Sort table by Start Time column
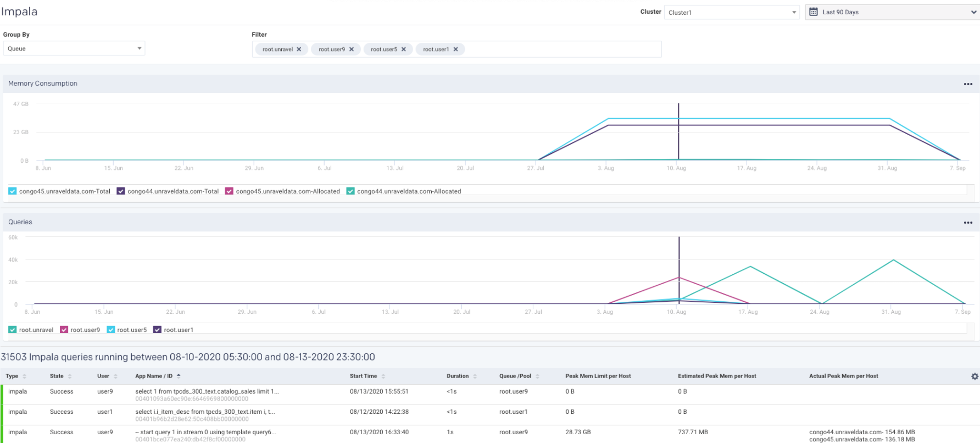980x443 pixels. (383, 376)
